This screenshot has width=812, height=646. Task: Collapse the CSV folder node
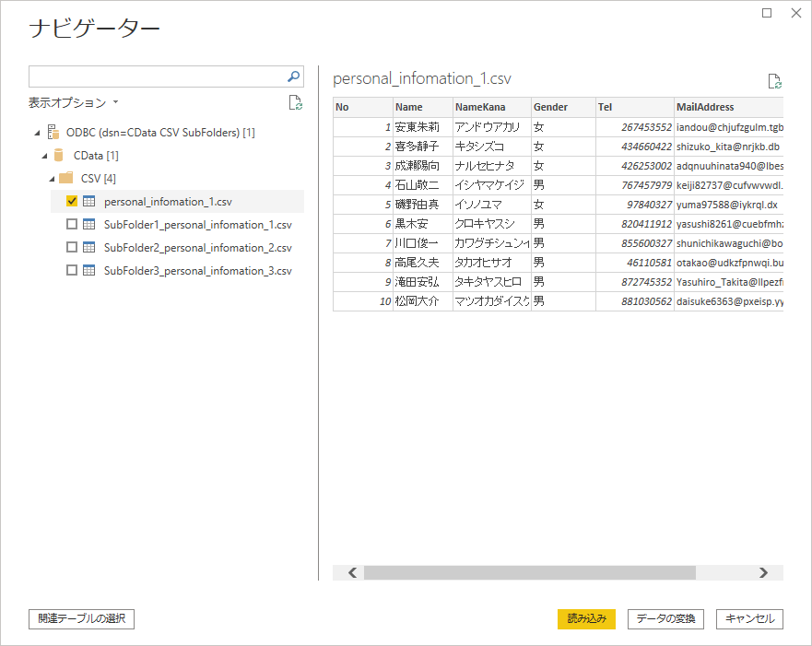coord(53,178)
